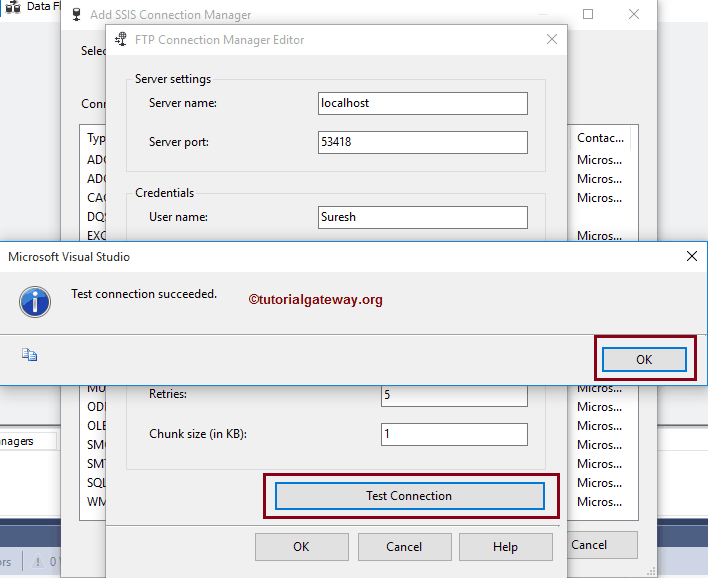
Task: Focus the Server name field containing localhost
Action: (x=423, y=103)
